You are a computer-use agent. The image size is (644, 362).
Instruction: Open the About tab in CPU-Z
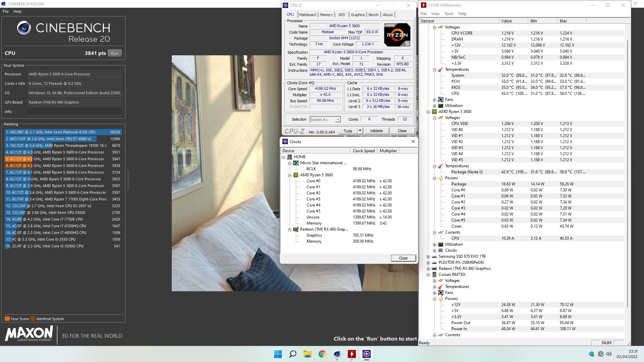coord(388,15)
